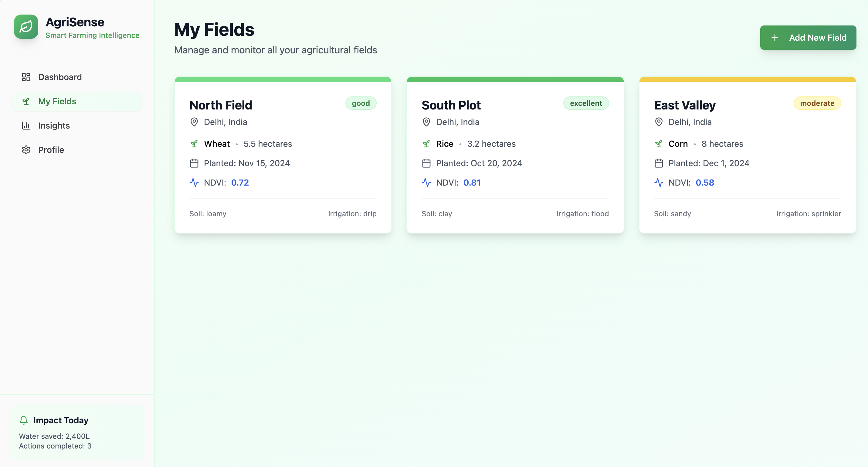Click the AgriSense leaf logo icon
Screen dimensions: 868x467
pyautogui.click(x=26, y=27)
